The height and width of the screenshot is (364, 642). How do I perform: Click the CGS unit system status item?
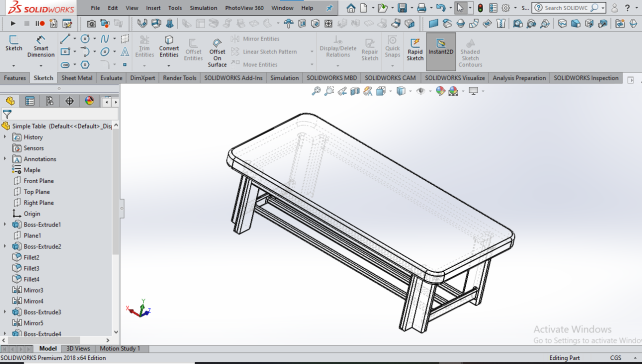tap(615, 358)
